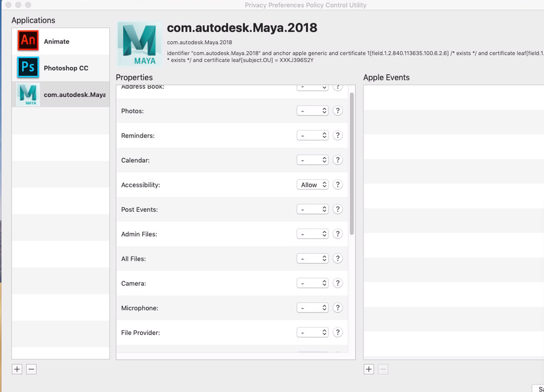Select the Photoshop CC application icon
Image resolution: width=544 pixels, height=392 pixels.
point(28,68)
